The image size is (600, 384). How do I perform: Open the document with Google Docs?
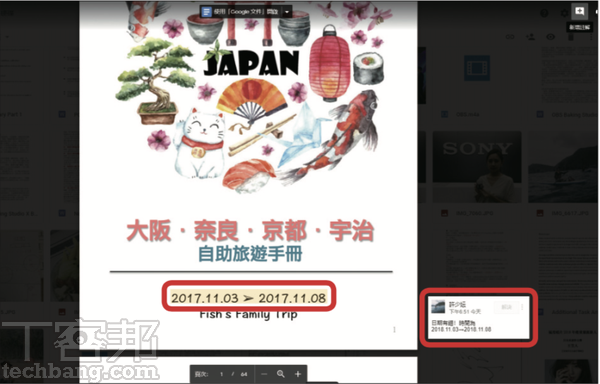click(x=240, y=12)
